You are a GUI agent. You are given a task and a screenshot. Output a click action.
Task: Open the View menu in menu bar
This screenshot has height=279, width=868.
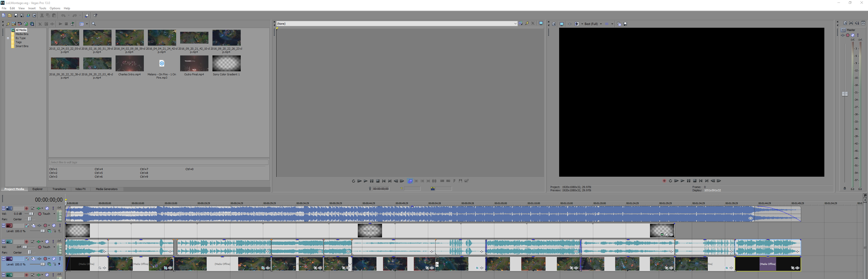[20, 8]
